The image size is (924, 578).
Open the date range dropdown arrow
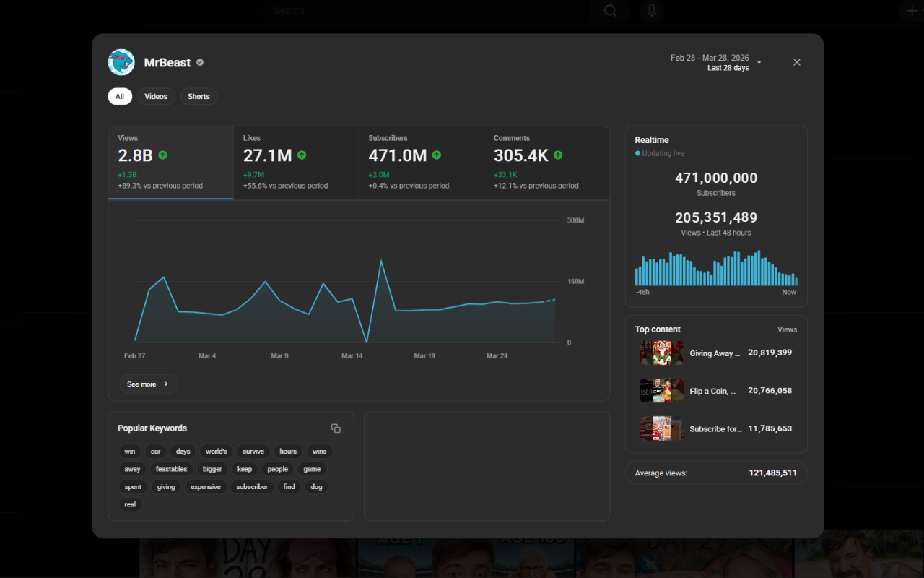pos(759,63)
